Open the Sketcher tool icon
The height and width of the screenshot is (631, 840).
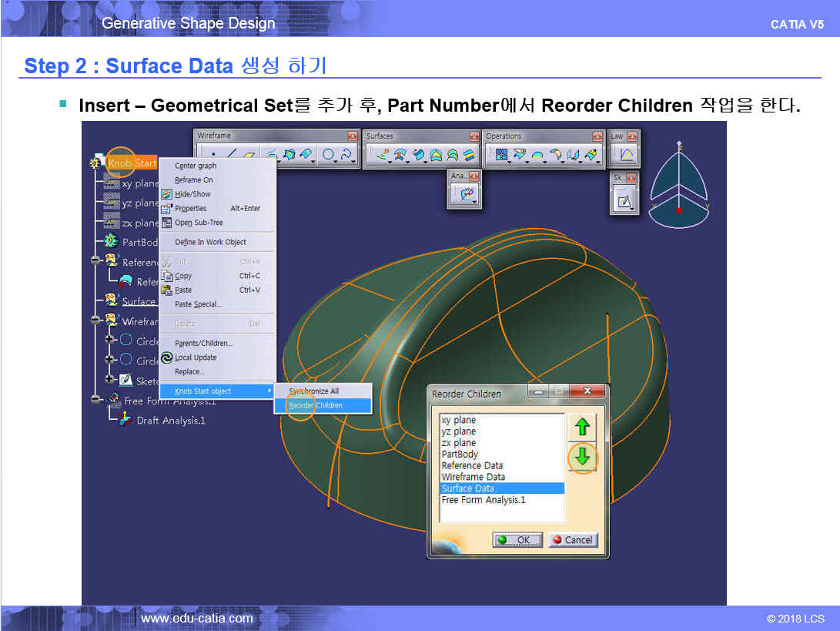624,203
